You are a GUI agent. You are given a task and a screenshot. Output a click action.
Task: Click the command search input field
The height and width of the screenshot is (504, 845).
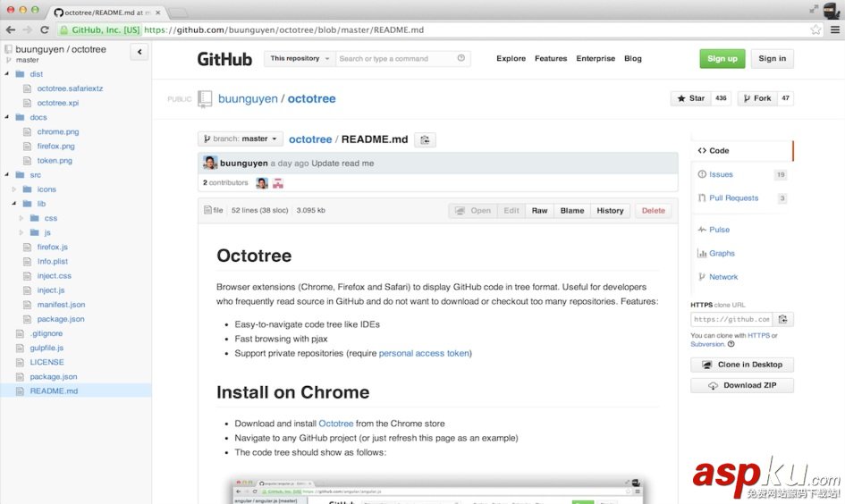tap(398, 59)
